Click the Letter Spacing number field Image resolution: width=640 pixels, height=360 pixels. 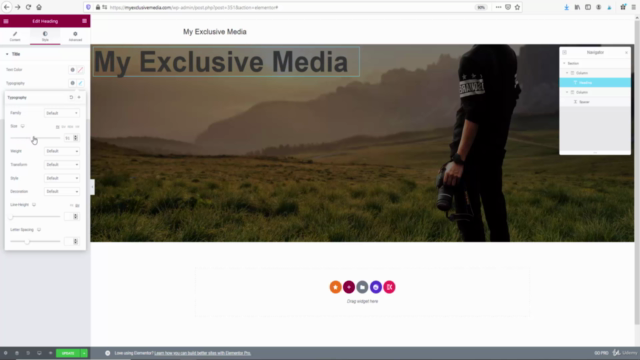pyautogui.click(x=68, y=241)
